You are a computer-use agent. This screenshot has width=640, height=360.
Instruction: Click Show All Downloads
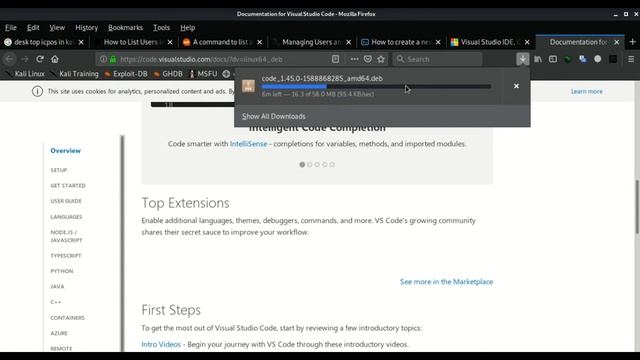point(273,116)
